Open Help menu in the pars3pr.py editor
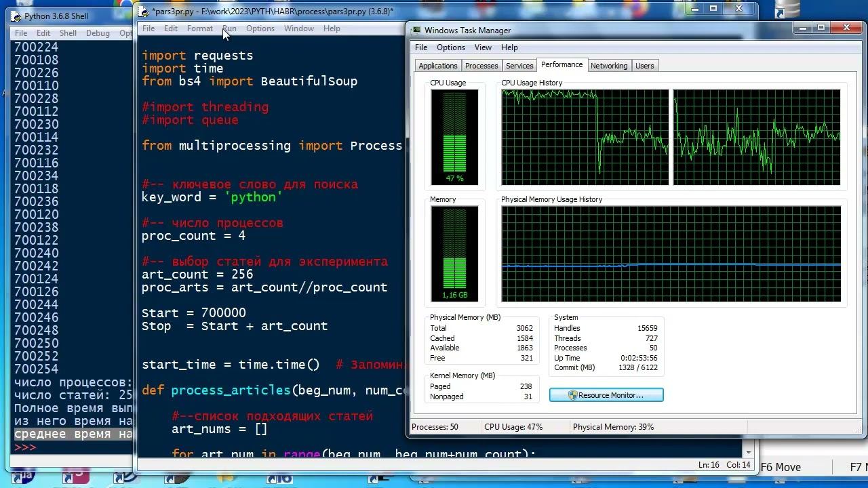This screenshot has width=868, height=488. click(x=332, y=28)
